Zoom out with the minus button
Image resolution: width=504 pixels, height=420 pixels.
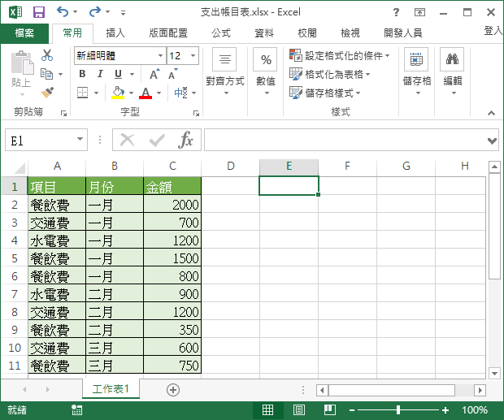[x=352, y=410]
